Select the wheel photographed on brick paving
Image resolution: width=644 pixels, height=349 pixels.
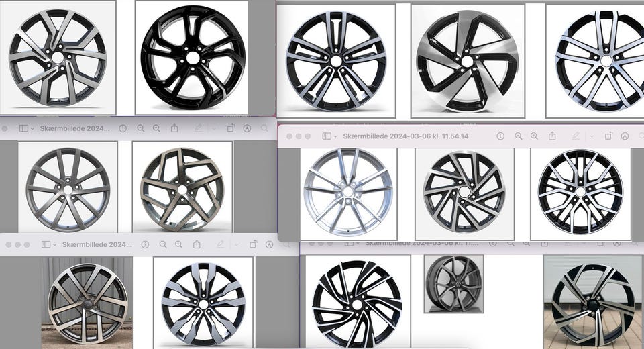[594, 302]
